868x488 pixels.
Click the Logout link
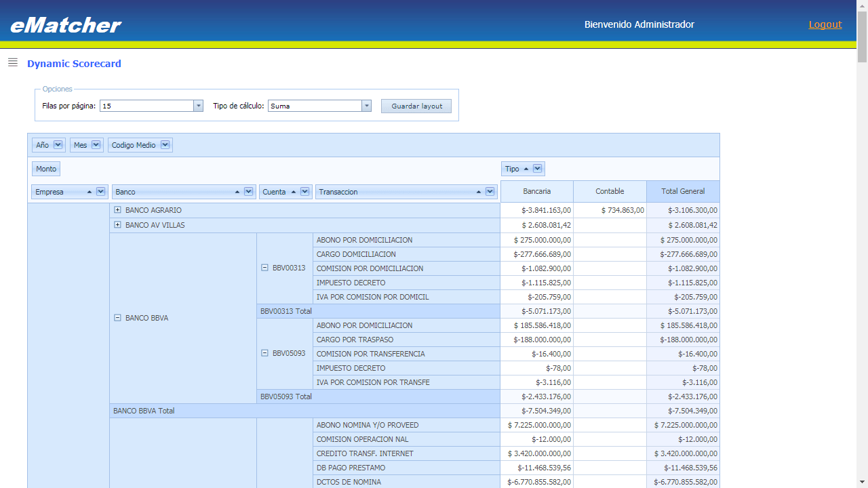coord(825,24)
